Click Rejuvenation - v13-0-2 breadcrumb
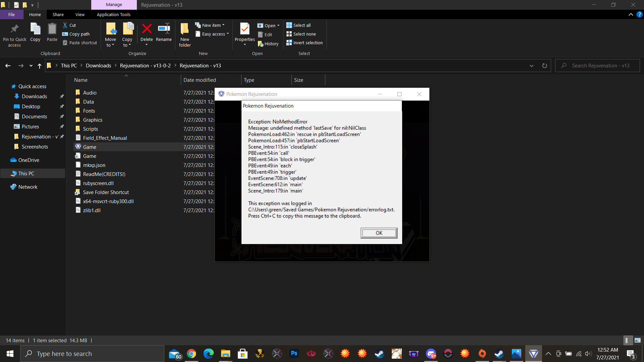644x362 pixels. pos(145,65)
